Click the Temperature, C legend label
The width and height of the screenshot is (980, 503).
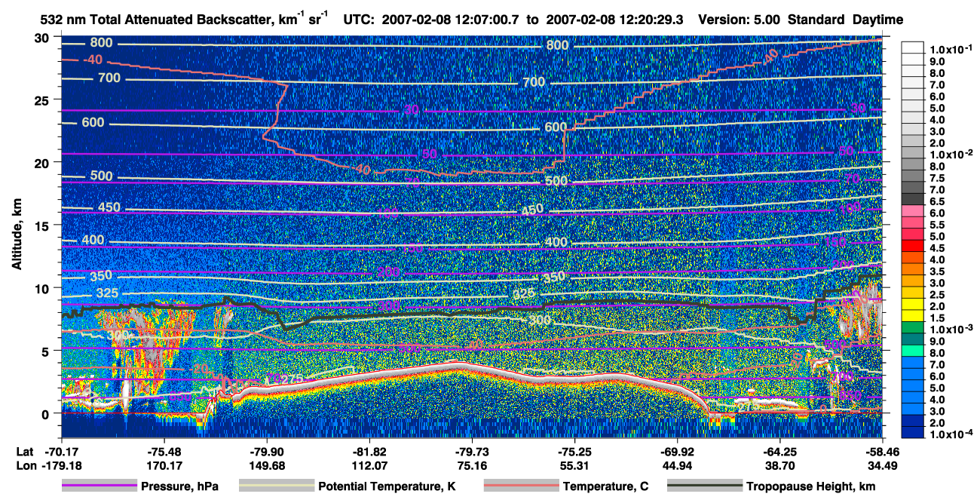[x=605, y=486]
